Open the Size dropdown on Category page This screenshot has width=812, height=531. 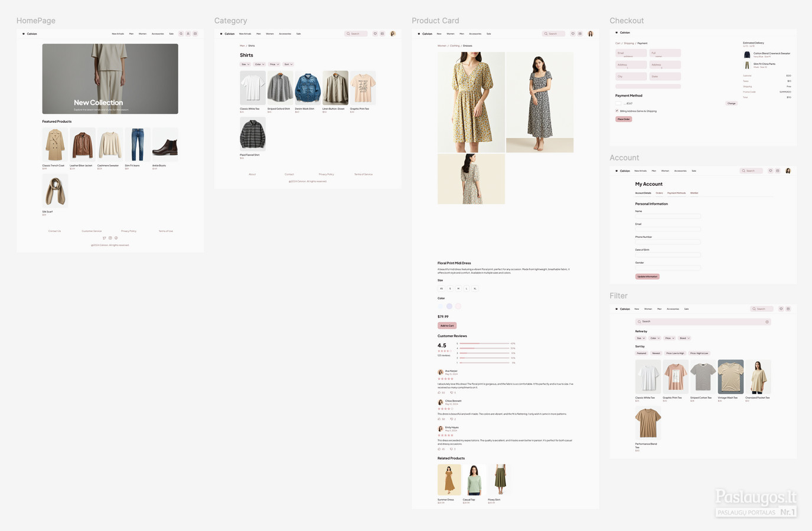(x=245, y=64)
